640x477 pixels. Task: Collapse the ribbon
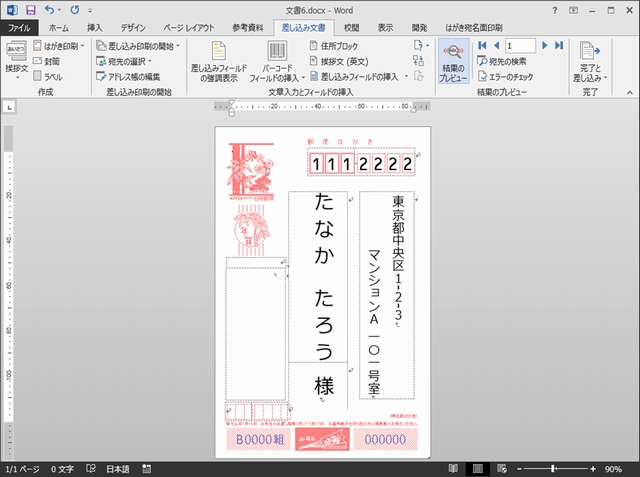pyautogui.click(x=630, y=93)
